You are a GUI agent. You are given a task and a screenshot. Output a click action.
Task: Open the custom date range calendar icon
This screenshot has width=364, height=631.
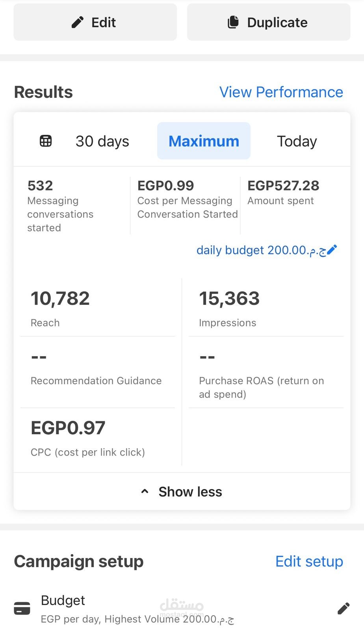click(x=46, y=141)
